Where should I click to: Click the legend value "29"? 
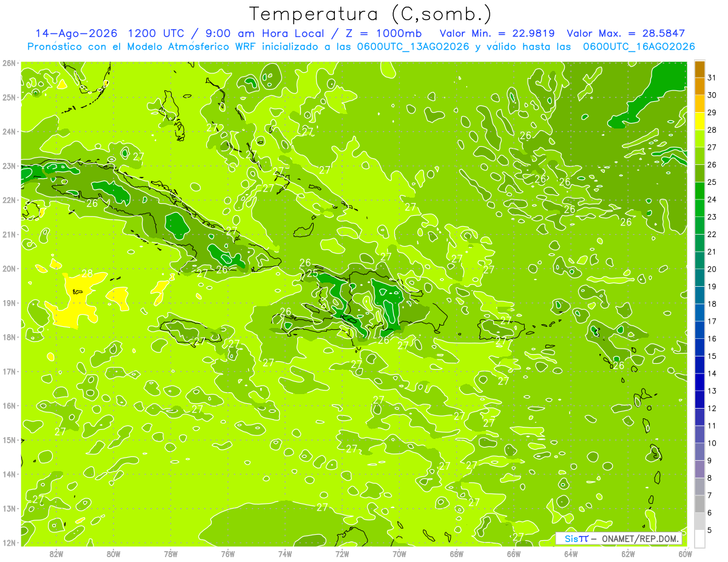[x=712, y=112]
